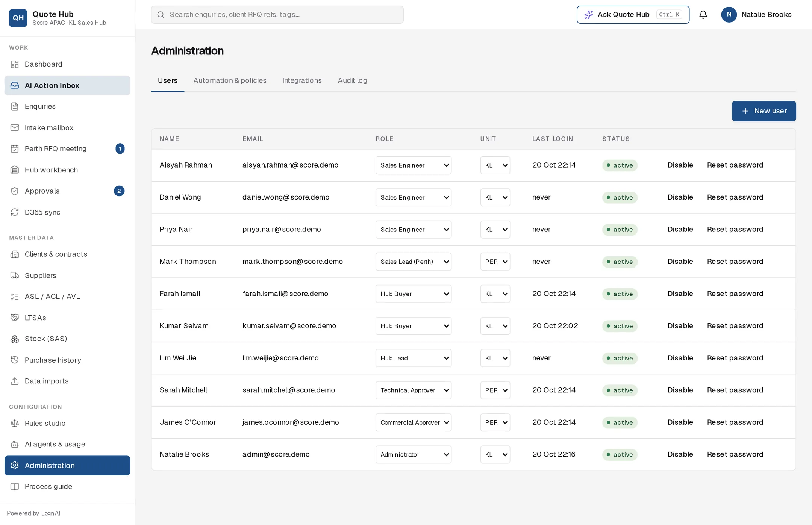This screenshot has width=812, height=525.
Task: Click the Clients & contracts building icon
Action: click(15, 254)
